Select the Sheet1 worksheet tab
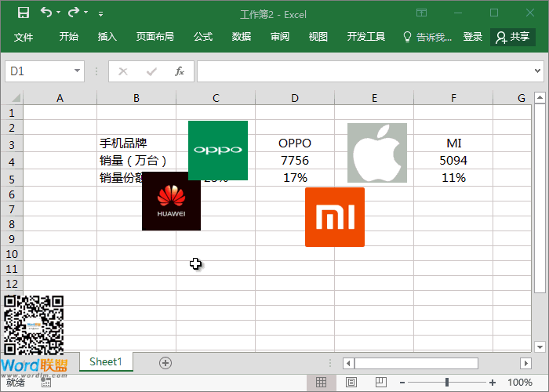This screenshot has width=549, height=392. tap(106, 361)
